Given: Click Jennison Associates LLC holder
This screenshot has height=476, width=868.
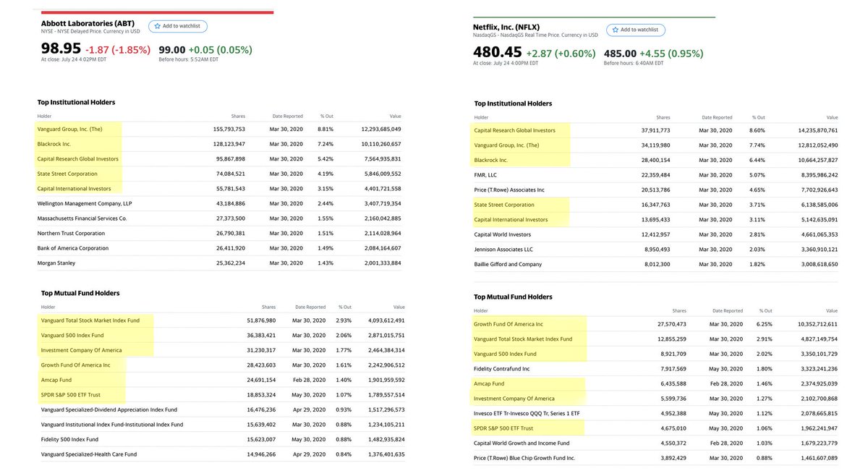Looking at the screenshot, I should point(504,250).
